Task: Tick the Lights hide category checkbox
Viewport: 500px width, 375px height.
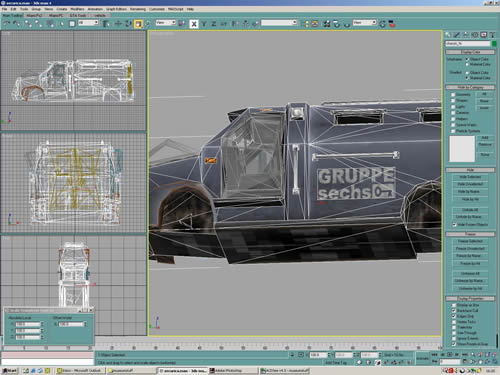Action: pyautogui.click(x=453, y=107)
